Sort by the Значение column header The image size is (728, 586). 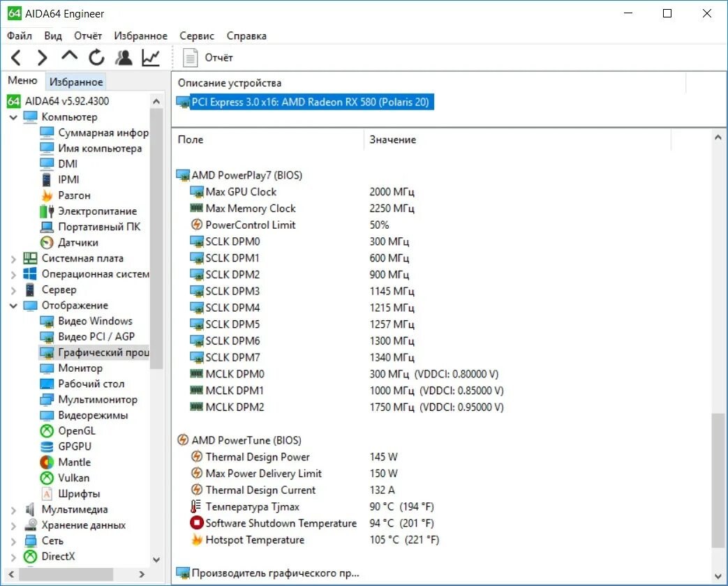pos(518,140)
